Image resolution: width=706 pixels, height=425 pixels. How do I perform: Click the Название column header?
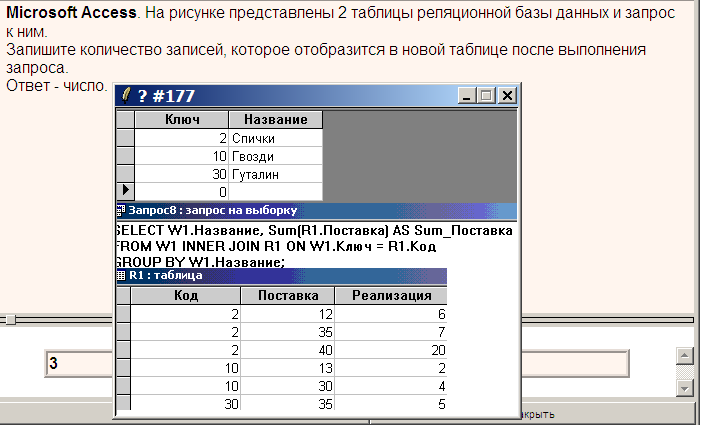[x=276, y=119]
